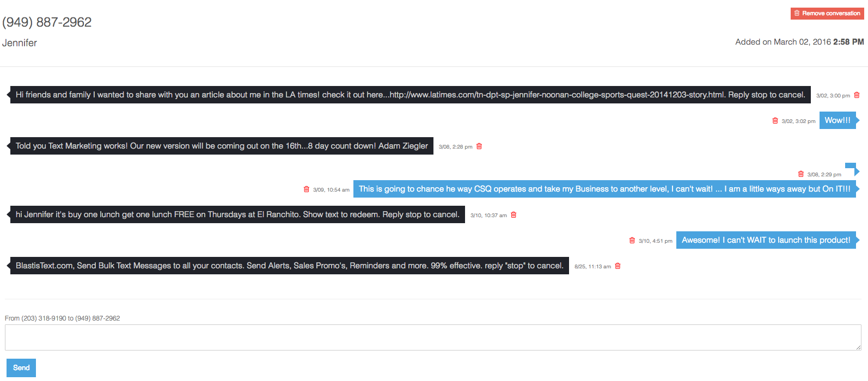This screenshot has width=868, height=381.
Task: Select the LA Times article message bubble
Action: (410, 95)
